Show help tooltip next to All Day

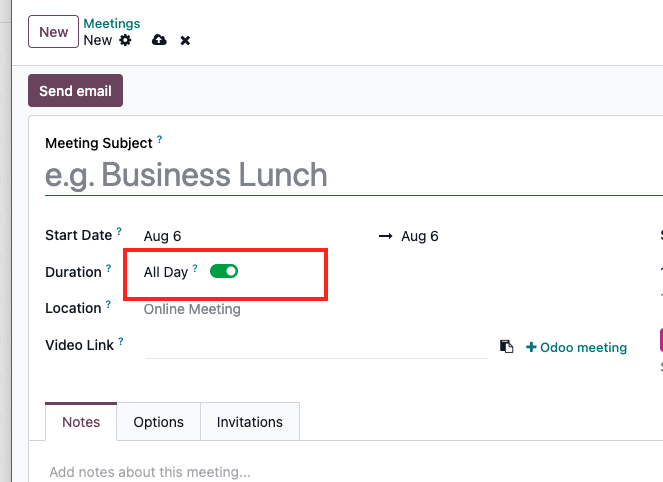click(x=195, y=268)
